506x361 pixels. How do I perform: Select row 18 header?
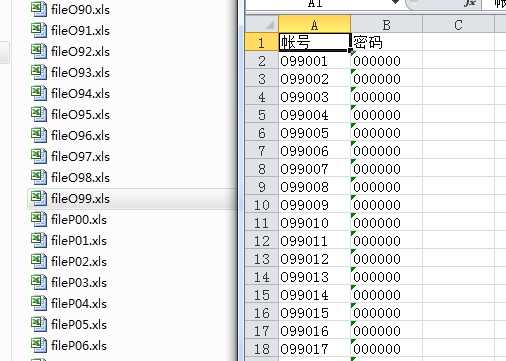point(262,349)
